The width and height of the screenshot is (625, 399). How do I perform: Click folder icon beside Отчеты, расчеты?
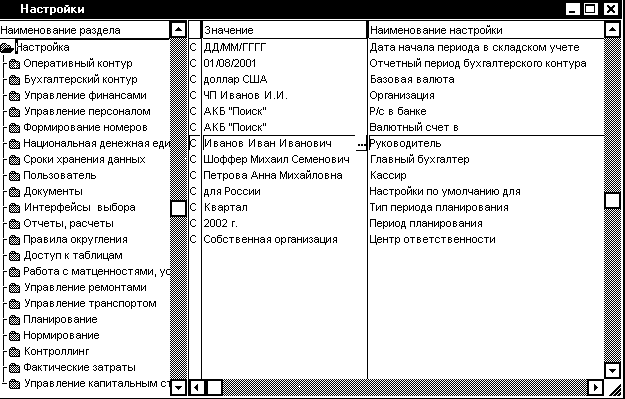pos(14,224)
